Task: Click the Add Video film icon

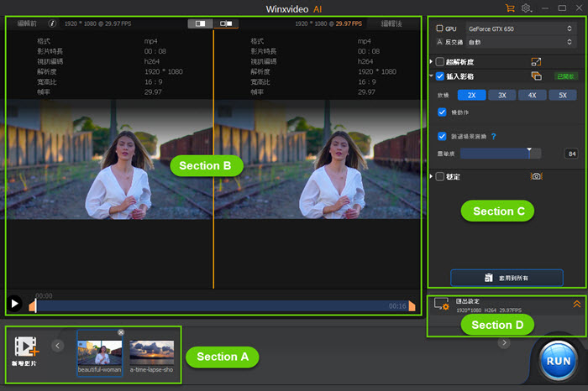Action: (x=26, y=347)
